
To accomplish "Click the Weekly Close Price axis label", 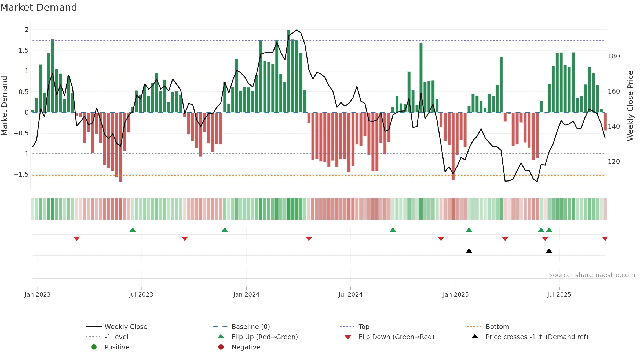I will [630, 106].
